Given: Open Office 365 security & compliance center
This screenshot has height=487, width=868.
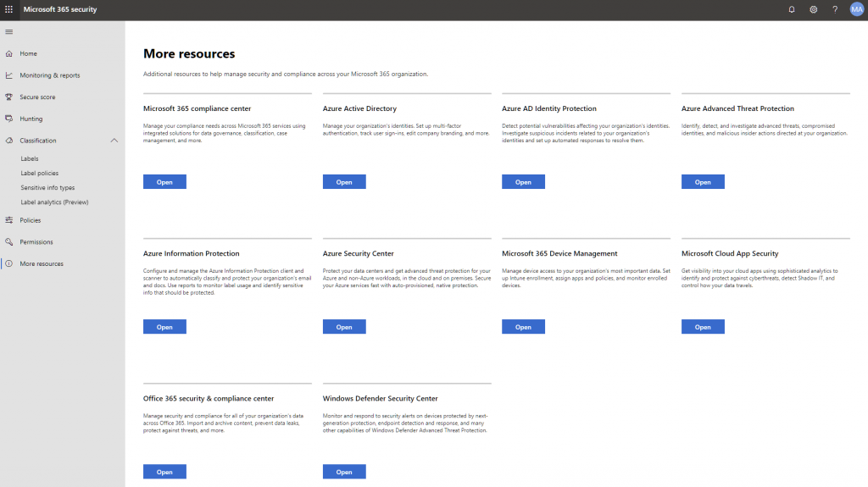Looking at the screenshot, I should tap(164, 472).
